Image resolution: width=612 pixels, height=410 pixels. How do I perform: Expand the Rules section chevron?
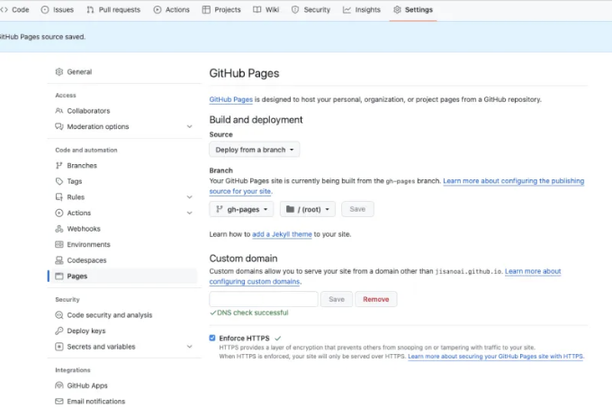pos(189,197)
